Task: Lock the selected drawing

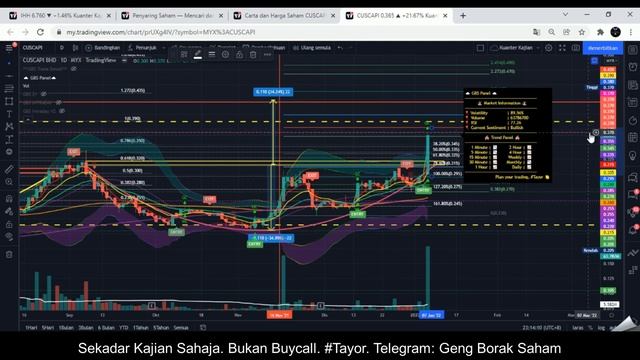Action: [x=239, y=54]
